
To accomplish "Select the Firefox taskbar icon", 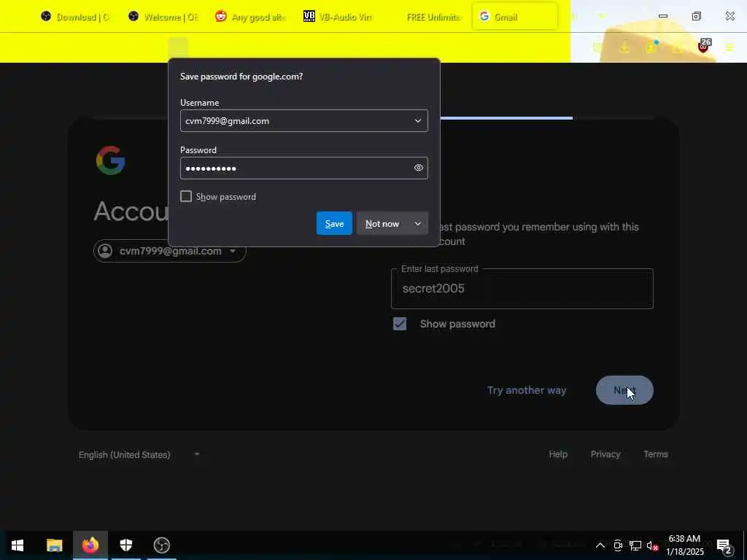I will (90, 545).
